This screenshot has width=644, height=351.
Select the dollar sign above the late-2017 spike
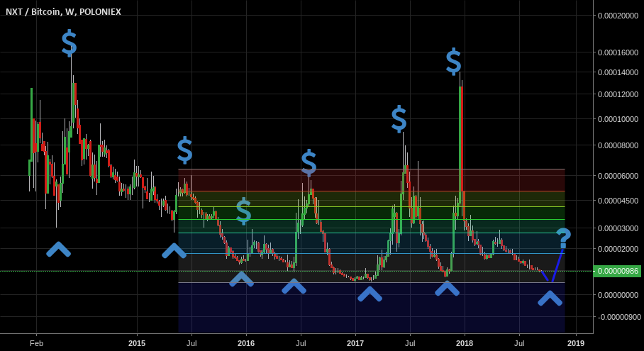coord(453,62)
